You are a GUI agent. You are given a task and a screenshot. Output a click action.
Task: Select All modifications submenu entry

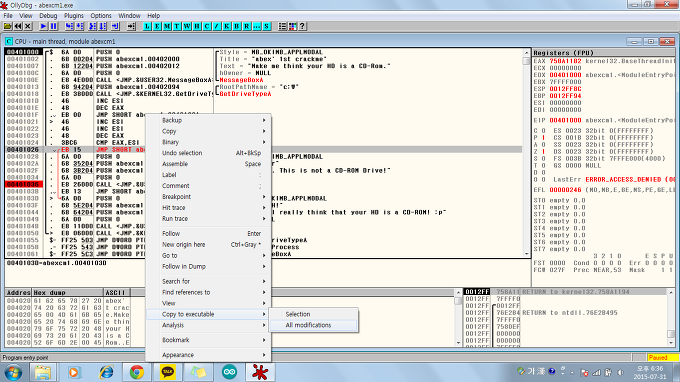click(x=314, y=325)
